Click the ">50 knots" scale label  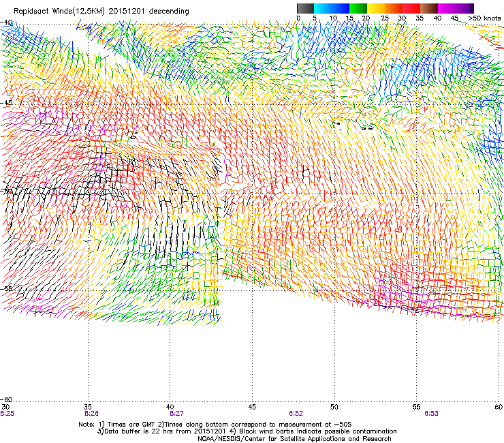(484, 18)
